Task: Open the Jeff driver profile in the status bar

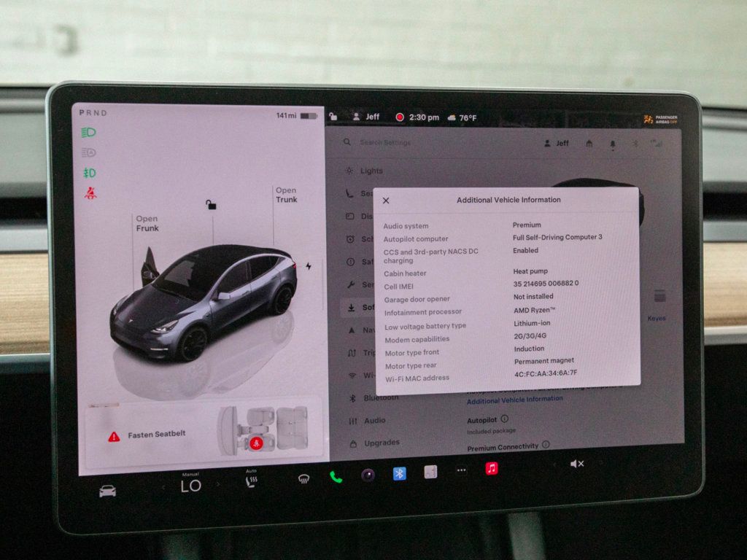Action: [366, 117]
